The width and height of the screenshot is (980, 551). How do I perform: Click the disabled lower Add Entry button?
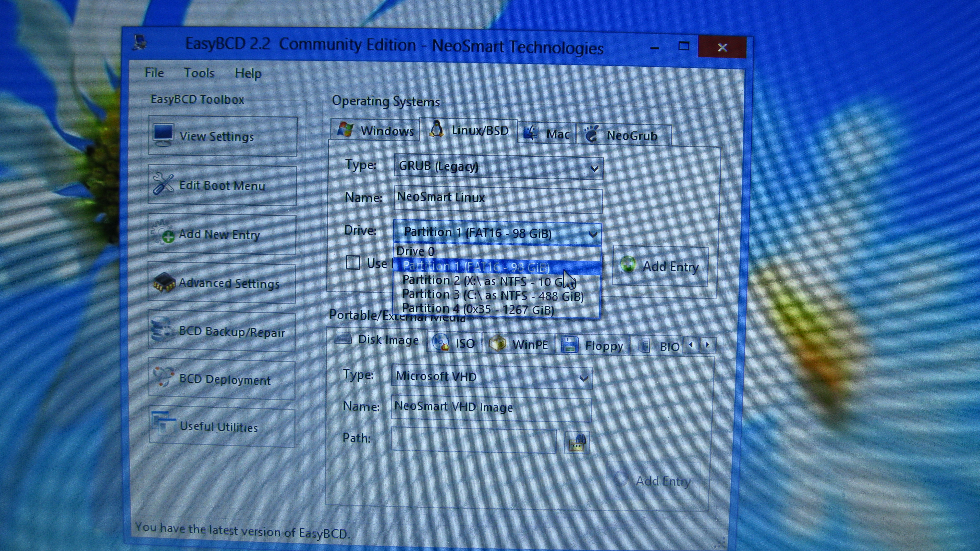[653, 481]
